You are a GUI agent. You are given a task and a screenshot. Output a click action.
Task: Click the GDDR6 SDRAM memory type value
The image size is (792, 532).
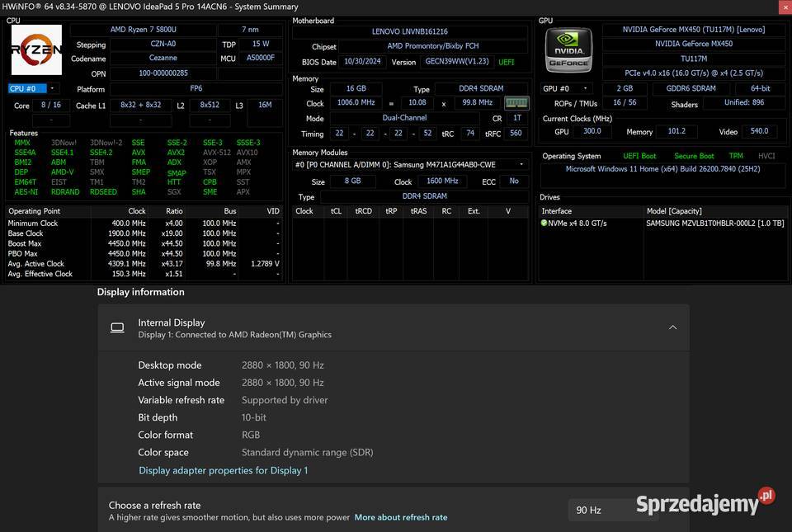[691, 88]
